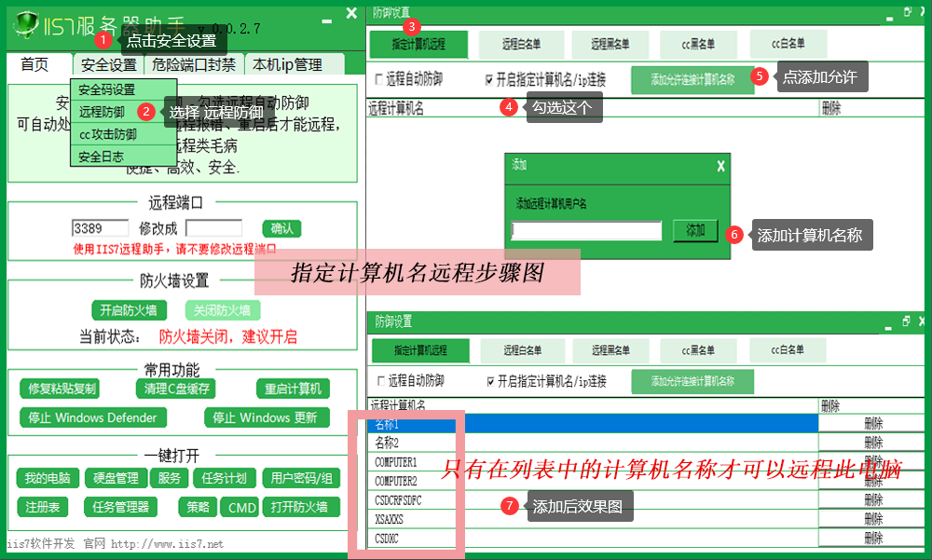Confirm the port change with 确认
The image size is (932, 560).
(x=281, y=228)
